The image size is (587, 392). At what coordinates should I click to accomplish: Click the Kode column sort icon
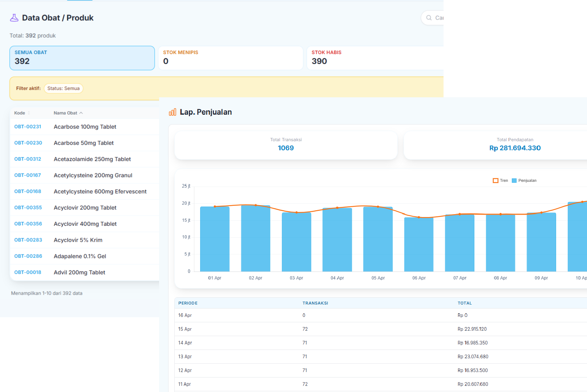point(29,113)
